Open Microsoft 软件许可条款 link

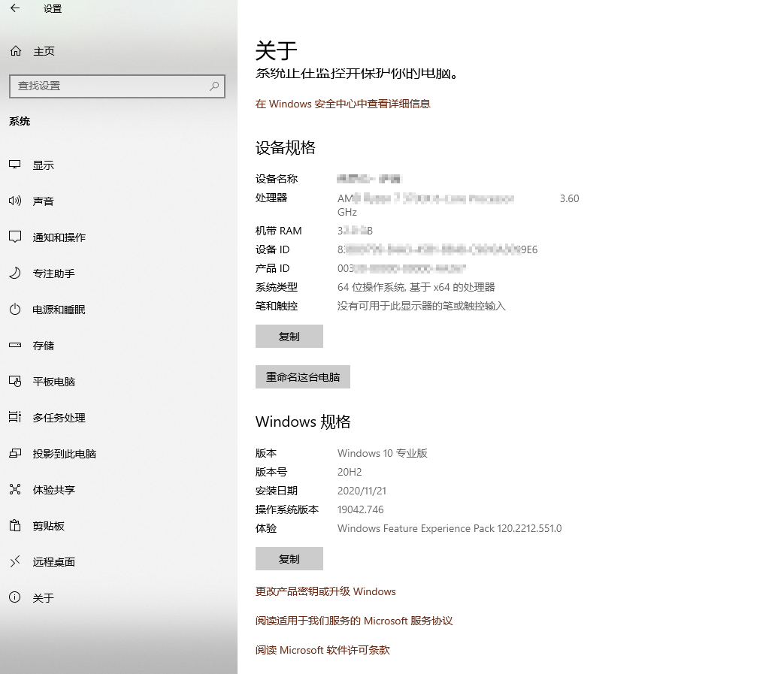point(322,650)
